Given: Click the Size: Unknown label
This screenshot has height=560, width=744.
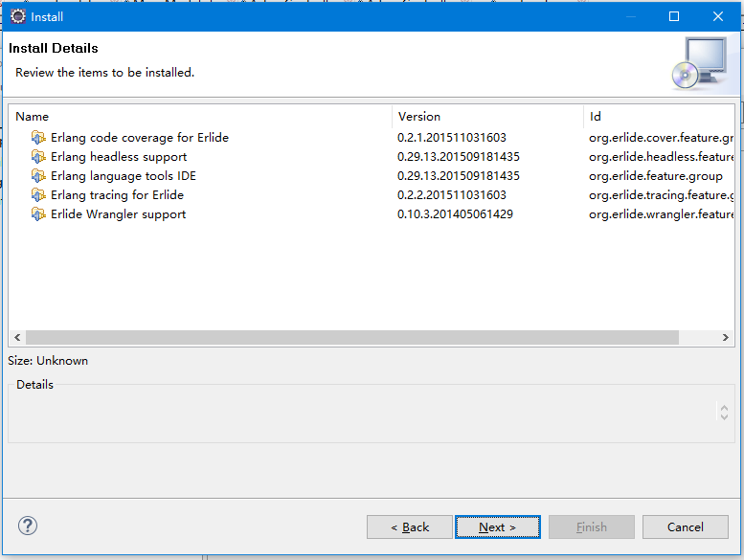Looking at the screenshot, I should (x=48, y=361).
